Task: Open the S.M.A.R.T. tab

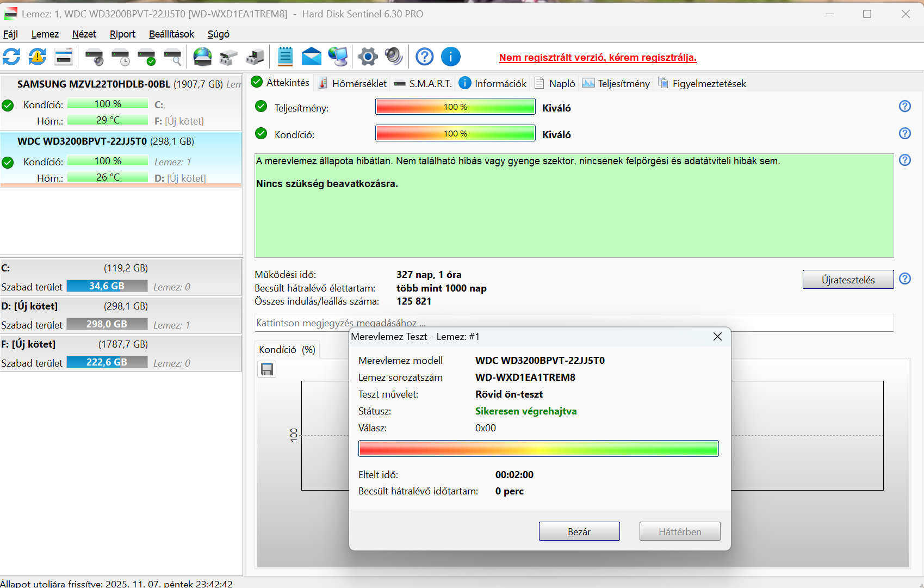Action: (423, 83)
